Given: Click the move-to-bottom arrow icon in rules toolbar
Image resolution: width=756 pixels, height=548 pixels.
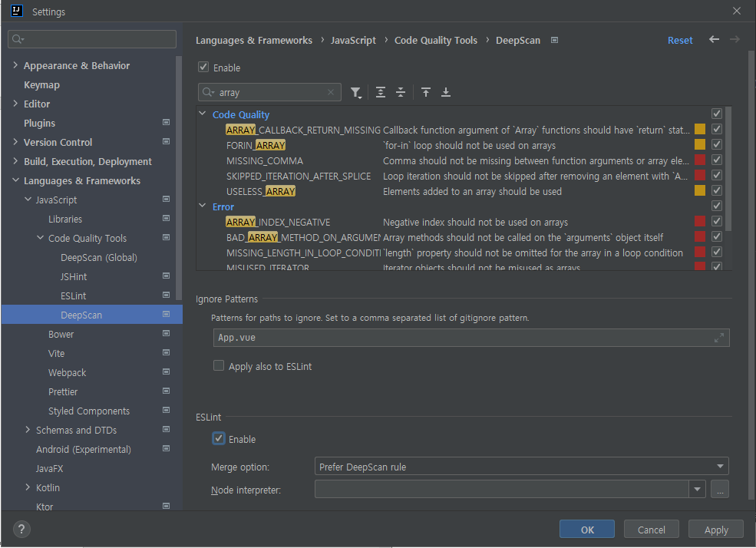Looking at the screenshot, I should coord(446,92).
